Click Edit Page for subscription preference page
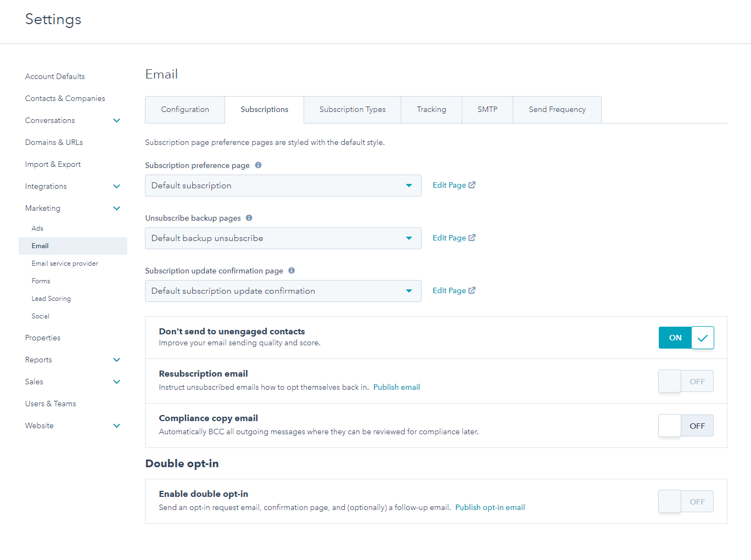The height and width of the screenshot is (560, 751). pyautogui.click(x=454, y=185)
